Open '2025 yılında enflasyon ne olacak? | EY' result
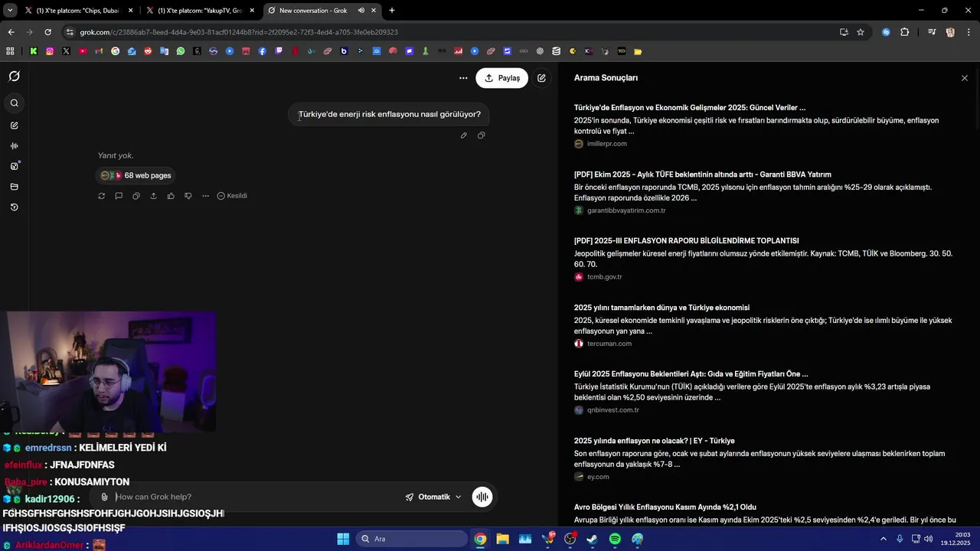The height and width of the screenshot is (551, 980). click(x=655, y=441)
